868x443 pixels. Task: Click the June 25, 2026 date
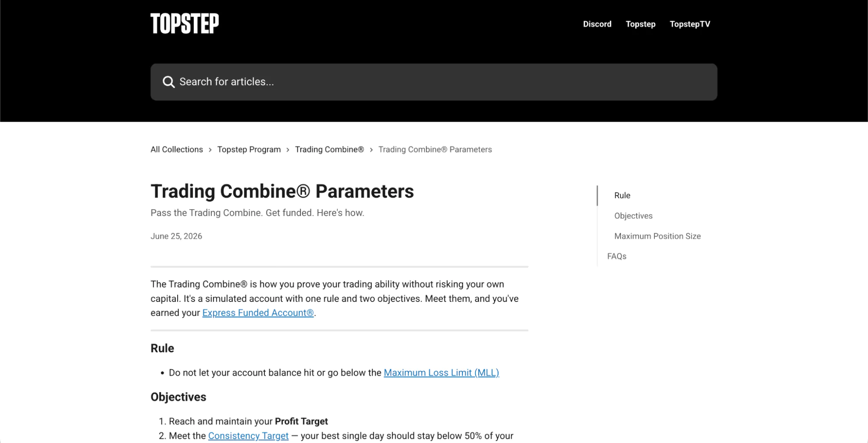tap(176, 236)
